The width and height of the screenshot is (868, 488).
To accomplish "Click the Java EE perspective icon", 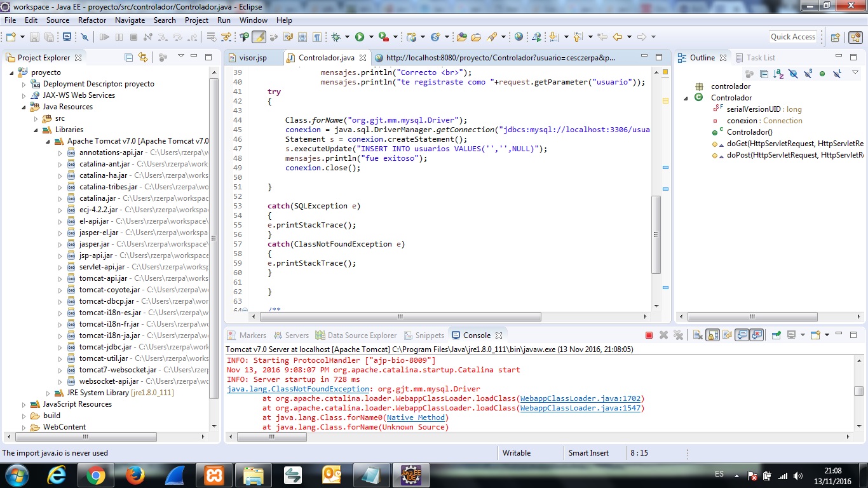I will 855,37.
